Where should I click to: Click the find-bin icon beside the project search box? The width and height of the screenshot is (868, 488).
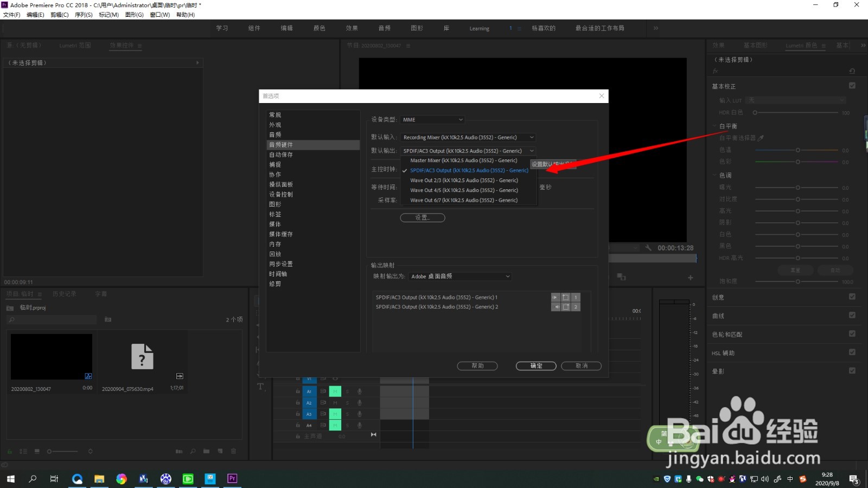pyautogui.click(x=108, y=320)
